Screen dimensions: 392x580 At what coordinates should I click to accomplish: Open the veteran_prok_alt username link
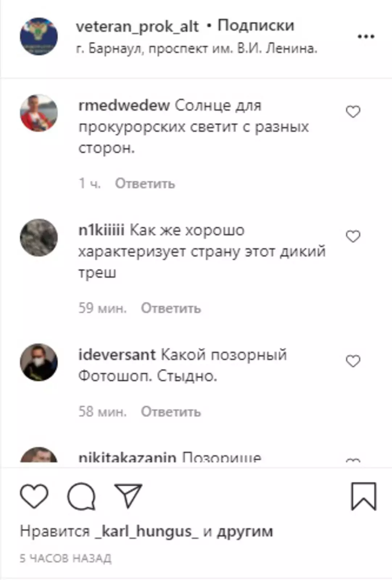pyautogui.click(x=137, y=26)
